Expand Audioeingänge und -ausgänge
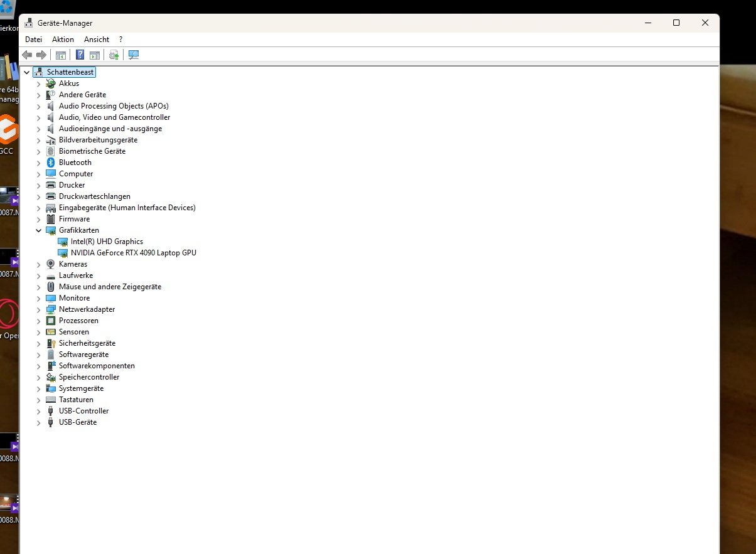The image size is (756, 554). tap(38, 129)
